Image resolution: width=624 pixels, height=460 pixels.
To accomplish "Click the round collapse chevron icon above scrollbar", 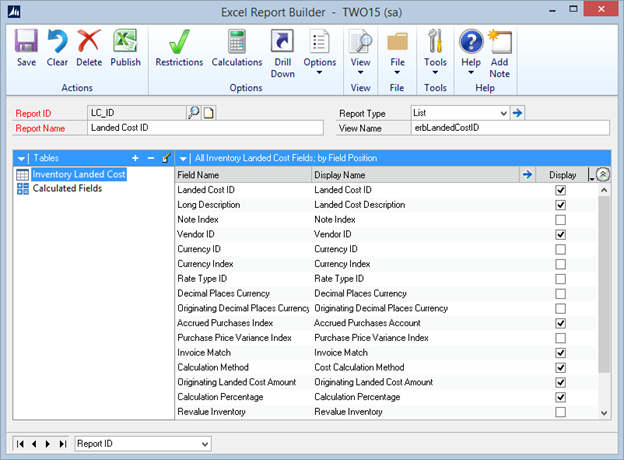I will pyautogui.click(x=603, y=174).
